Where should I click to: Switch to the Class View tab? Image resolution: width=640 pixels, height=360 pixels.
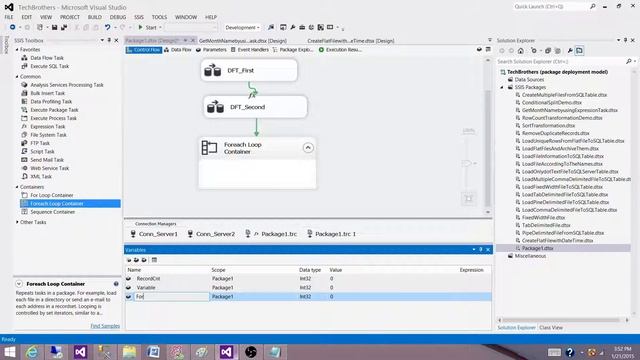point(551,327)
